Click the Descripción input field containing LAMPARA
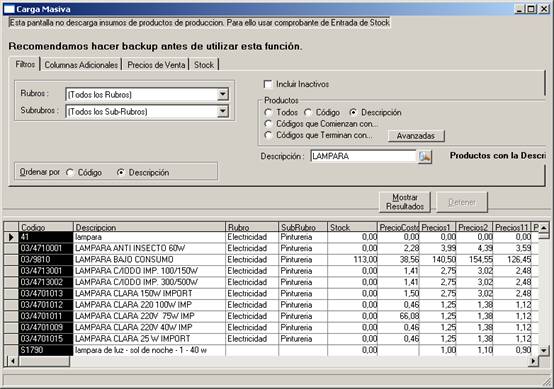Screen dimensions: 554x389 (x=364, y=156)
